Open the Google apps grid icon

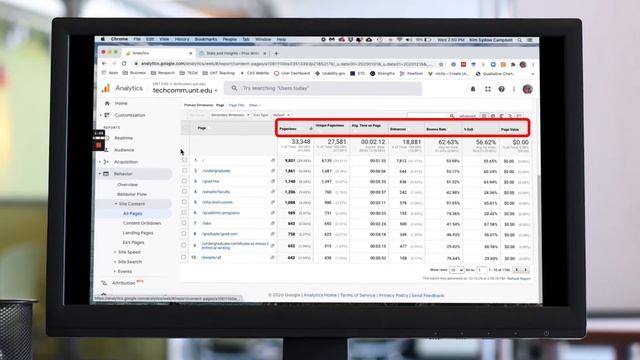tap(488, 89)
